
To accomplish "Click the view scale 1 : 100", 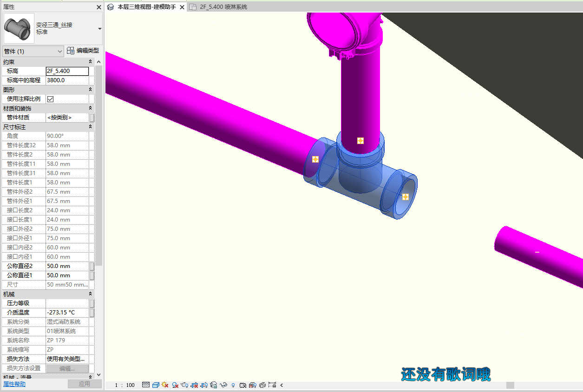I will click(x=124, y=385).
